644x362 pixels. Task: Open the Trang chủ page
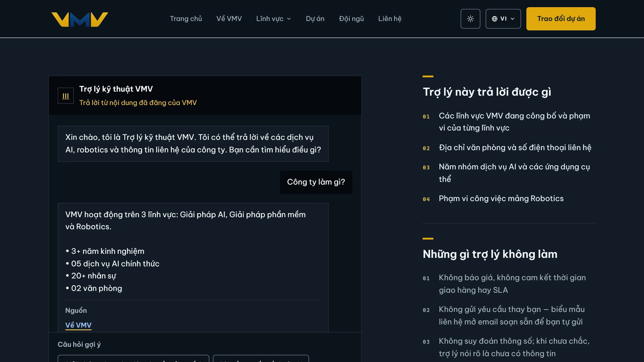click(186, 19)
